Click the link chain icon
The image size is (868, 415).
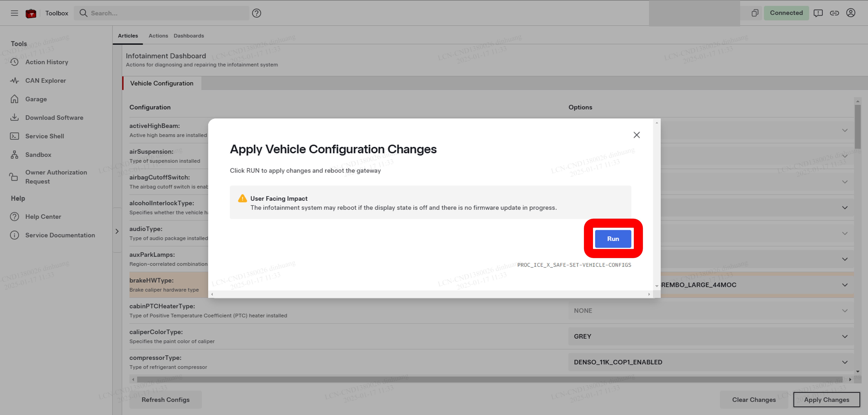(834, 13)
